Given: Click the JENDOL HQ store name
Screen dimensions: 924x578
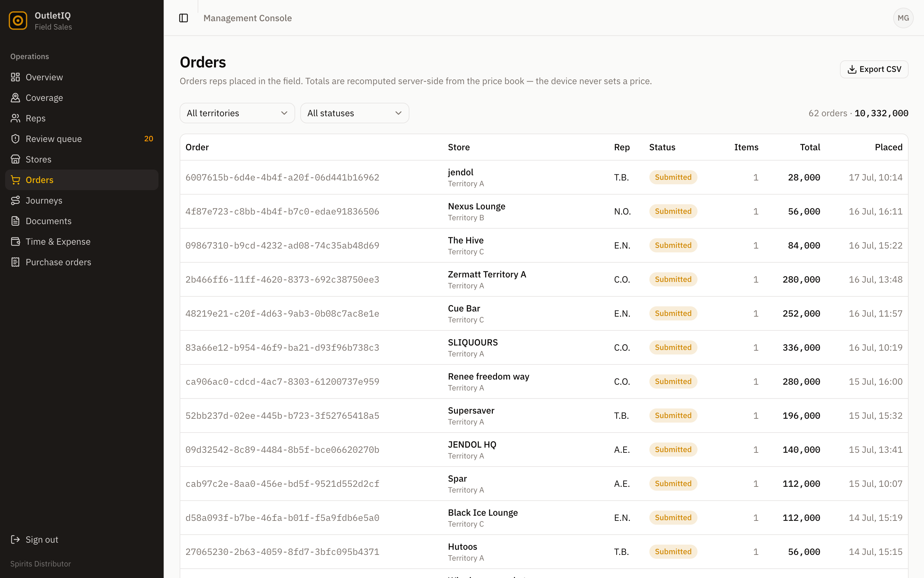Looking at the screenshot, I should point(472,445).
